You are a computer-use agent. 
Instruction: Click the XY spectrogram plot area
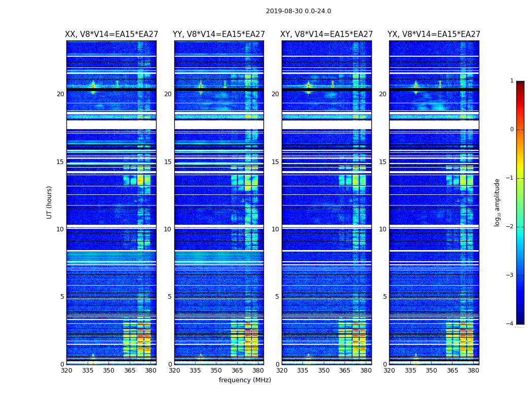pos(327,202)
